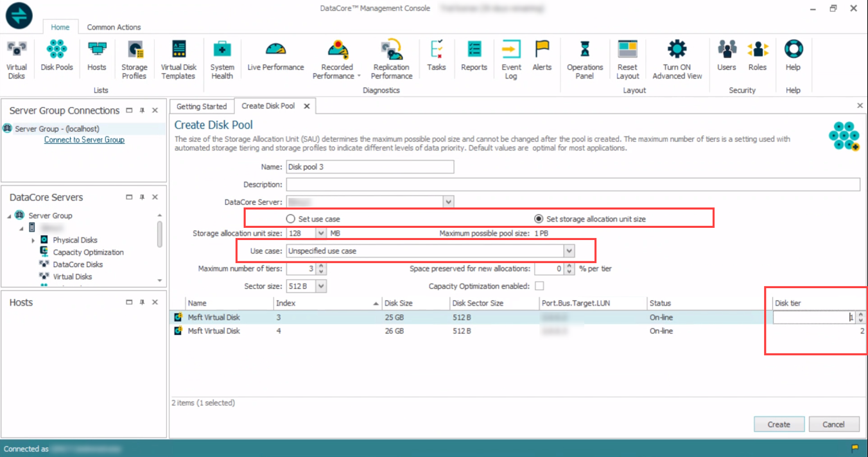Click the Create button
The height and width of the screenshot is (457, 868).
click(779, 424)
